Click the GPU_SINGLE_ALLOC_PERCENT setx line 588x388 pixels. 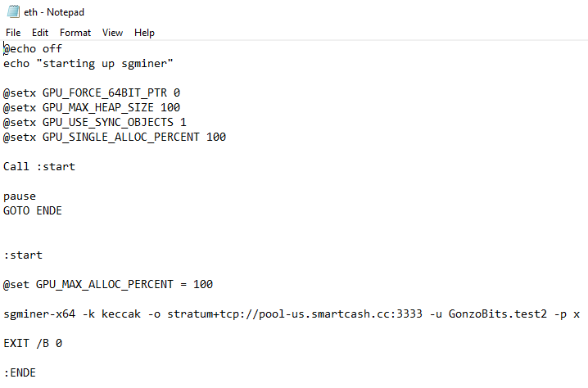(115, 138)
